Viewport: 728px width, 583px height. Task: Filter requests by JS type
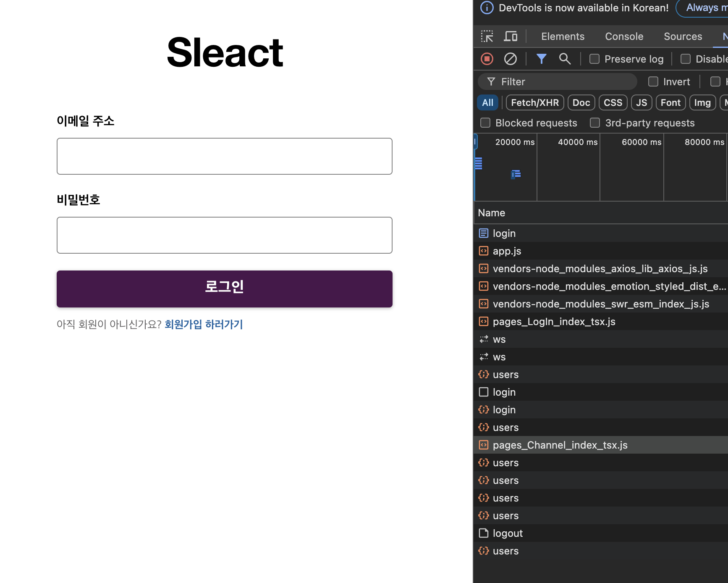pyautogui.click(x=642, y=102)
